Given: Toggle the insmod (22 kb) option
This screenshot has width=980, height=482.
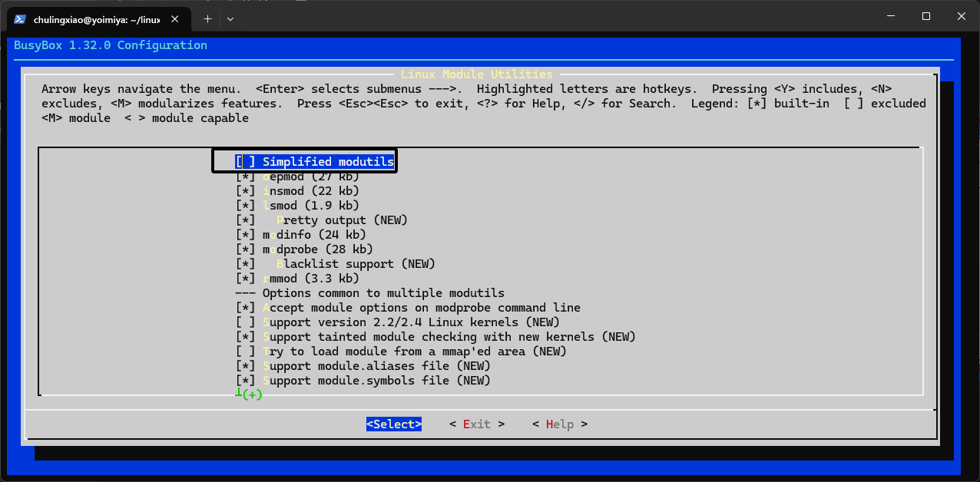Looking at the screenshot, I should click(x=297, y=191).
